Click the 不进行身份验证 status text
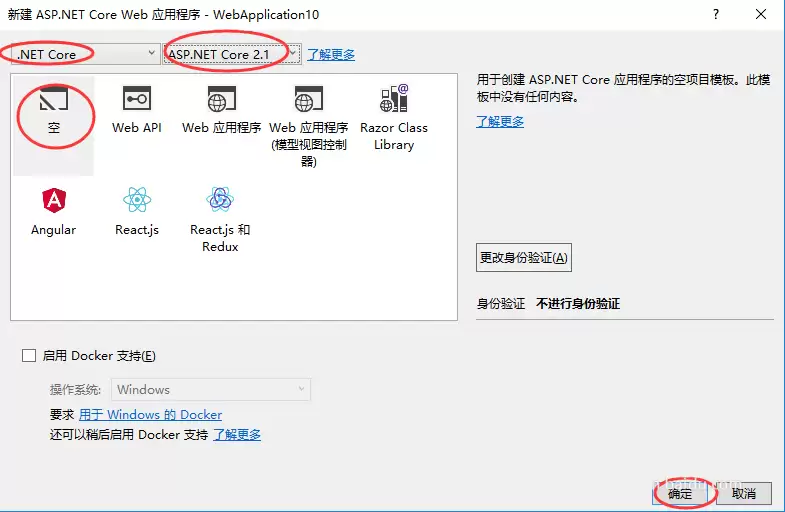785x512 pixels. click(578, 304)
